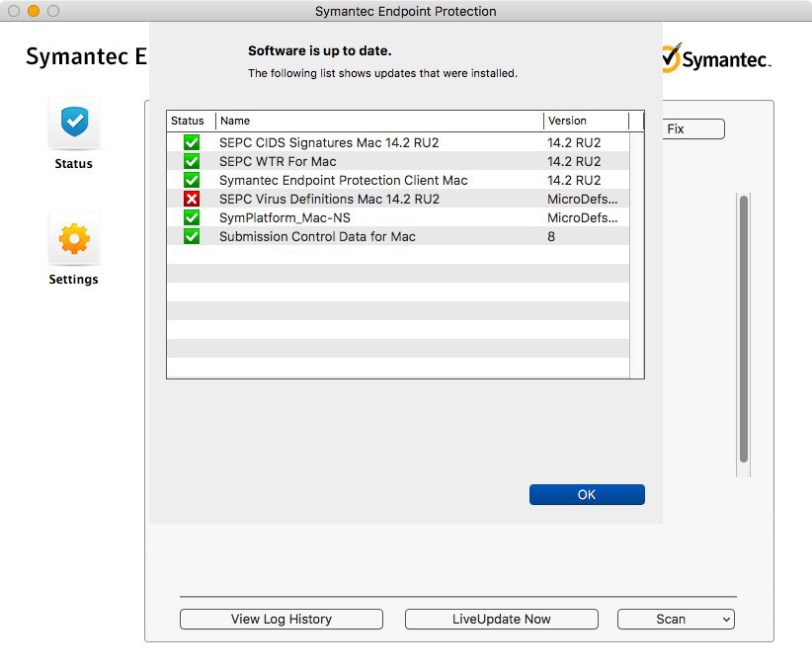Click 'MicroDefs...' version in Virus Definitions row
This screenshot has height=672, width=812.
pyautogui.click(x=582, y=199)
